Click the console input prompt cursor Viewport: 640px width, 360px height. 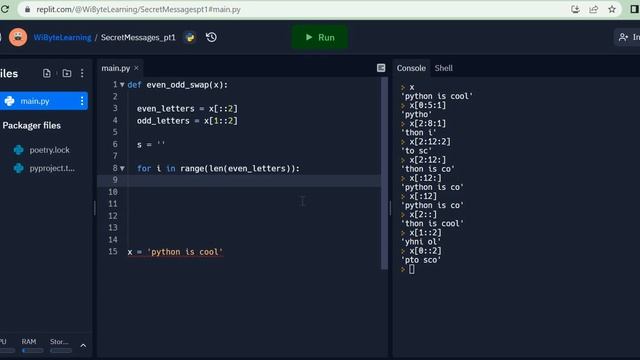tap(411, 269)
